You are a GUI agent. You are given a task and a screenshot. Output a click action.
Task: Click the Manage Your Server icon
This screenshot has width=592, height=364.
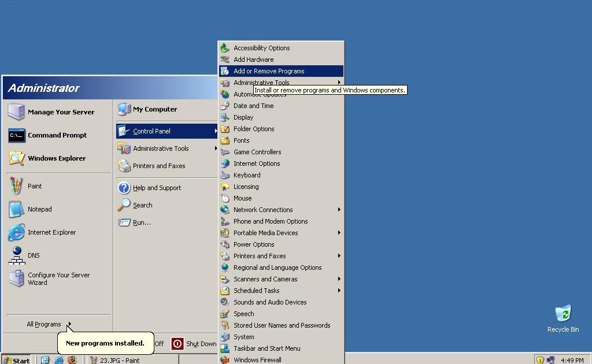[16, 112]
